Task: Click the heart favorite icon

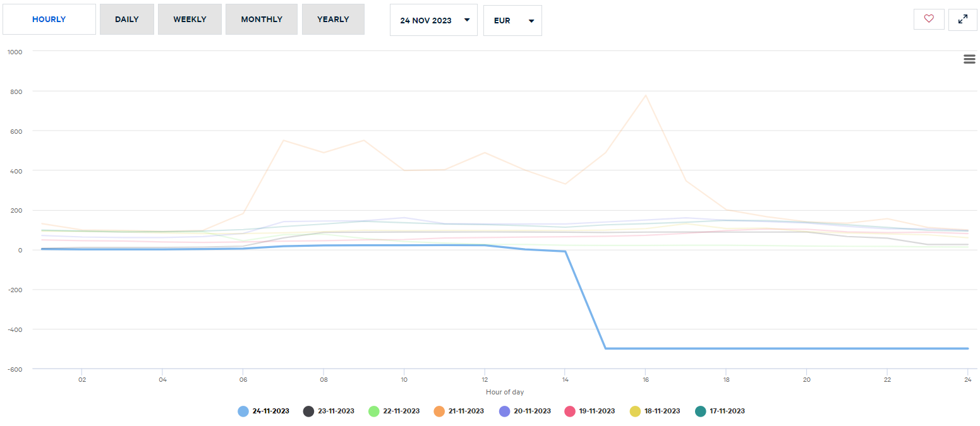Action: (x=928, y=20)
